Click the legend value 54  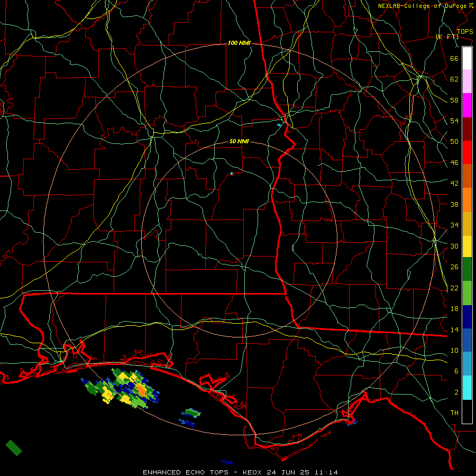coord(454,121)
